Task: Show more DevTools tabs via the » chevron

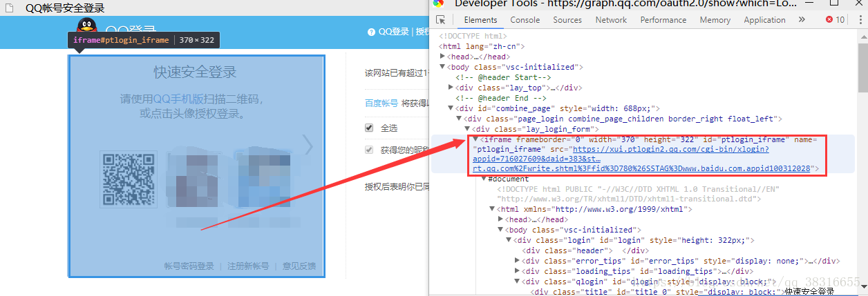Action: pos(802,20)
